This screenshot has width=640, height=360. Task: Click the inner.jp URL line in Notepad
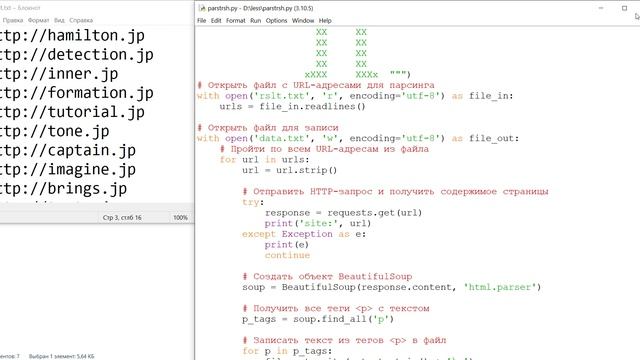59,74
